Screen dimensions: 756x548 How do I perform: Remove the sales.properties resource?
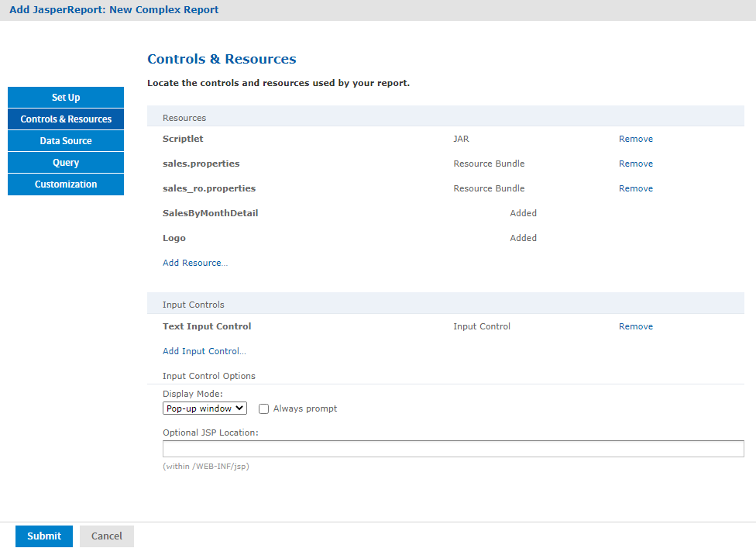pos(635,164)
